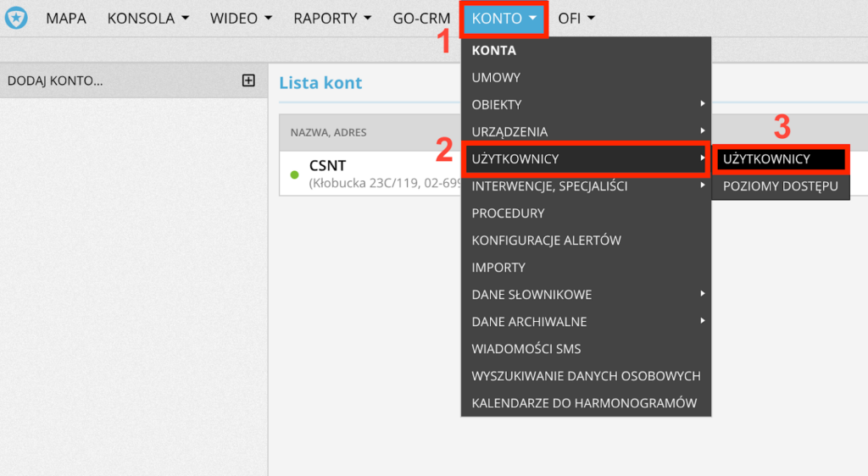Viewport: 868px width, 476px height.
Task: Expand the WIDEO dropdown menu
Action: [x=241, y=19]
